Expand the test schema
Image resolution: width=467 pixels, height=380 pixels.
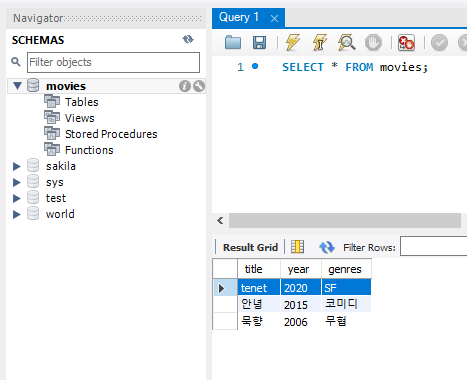tap(17, 198)
